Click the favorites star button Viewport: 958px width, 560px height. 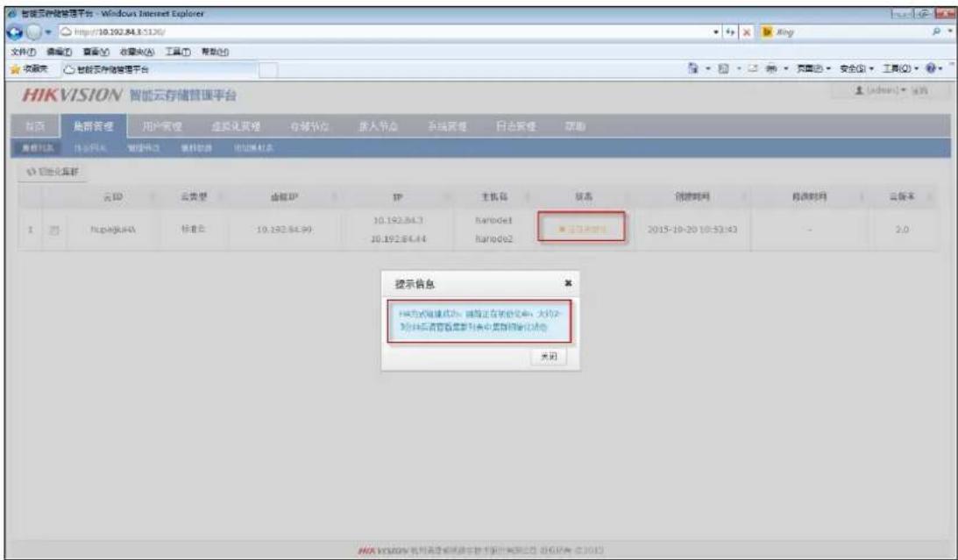(x=29, y=69)
